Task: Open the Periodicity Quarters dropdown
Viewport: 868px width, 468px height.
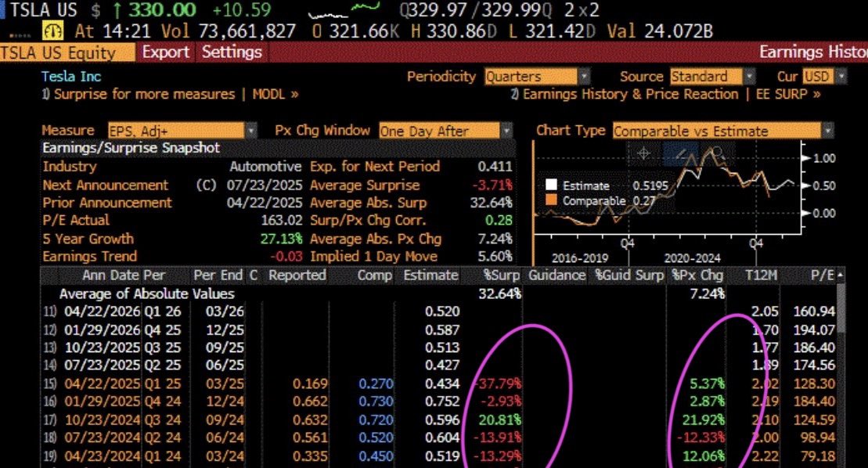Action: coord(536,77)
